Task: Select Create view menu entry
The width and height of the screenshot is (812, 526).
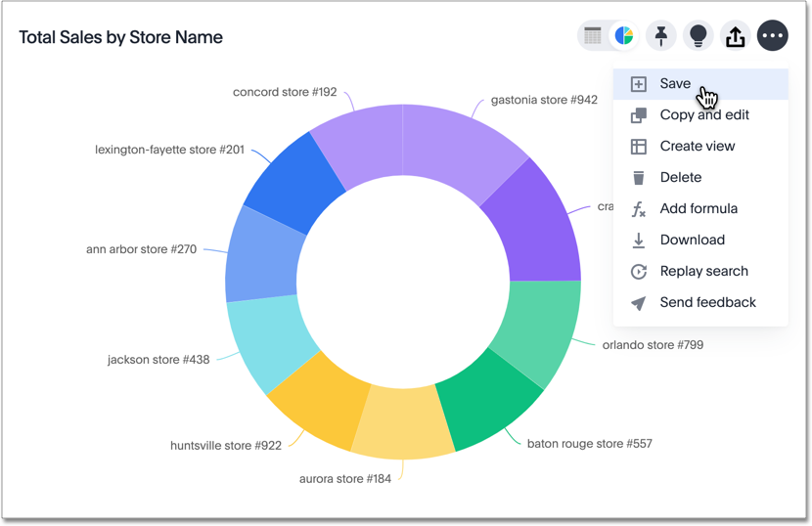Action: click(697, 147)
